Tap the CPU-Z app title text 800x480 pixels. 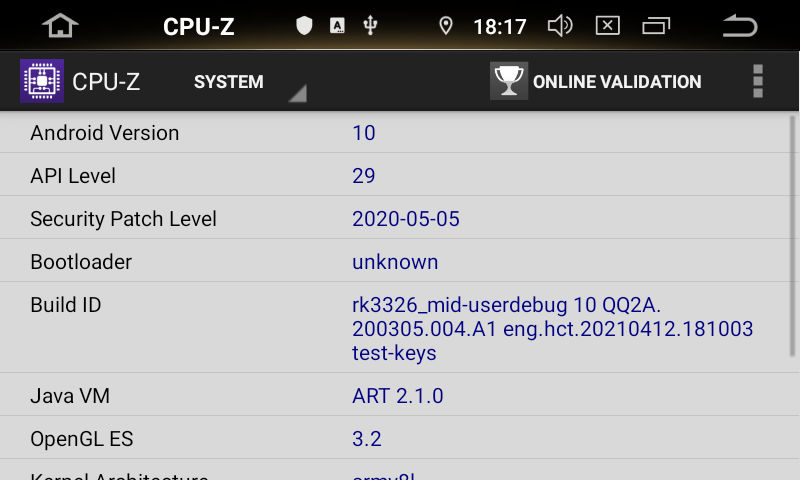tap(106, 82)
